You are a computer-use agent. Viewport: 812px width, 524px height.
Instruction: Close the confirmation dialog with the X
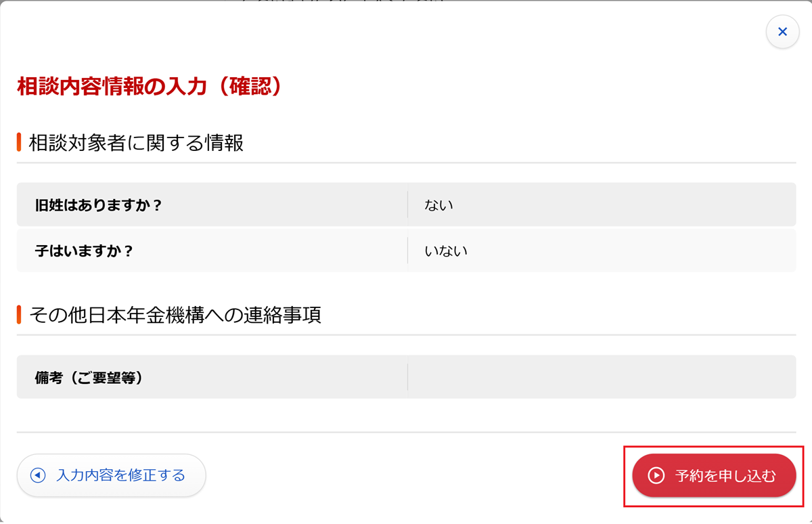pos(782,32)
